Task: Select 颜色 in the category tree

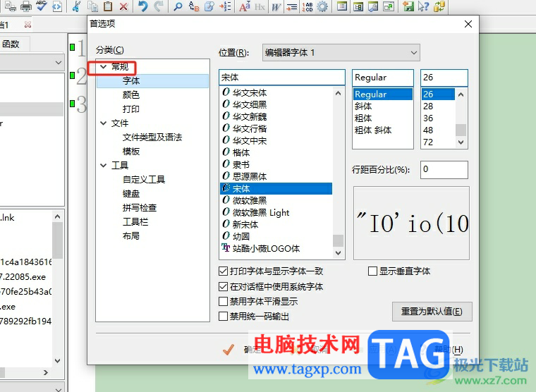Action: tap(131, 95)
